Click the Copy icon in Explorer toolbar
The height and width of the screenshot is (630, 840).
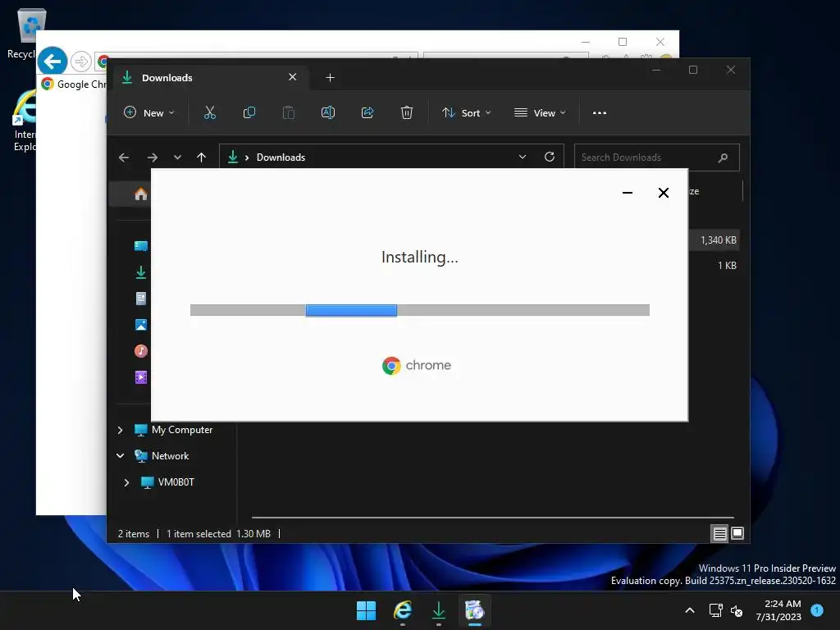pos(249,112)
